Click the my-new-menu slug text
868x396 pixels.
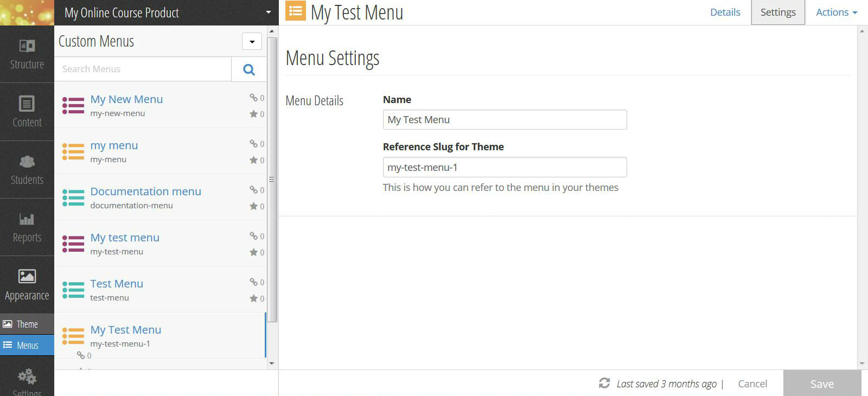118,113
